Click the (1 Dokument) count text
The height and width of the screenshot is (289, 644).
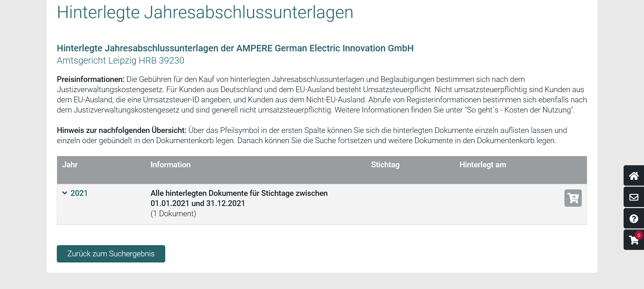(x=173, y=214)
